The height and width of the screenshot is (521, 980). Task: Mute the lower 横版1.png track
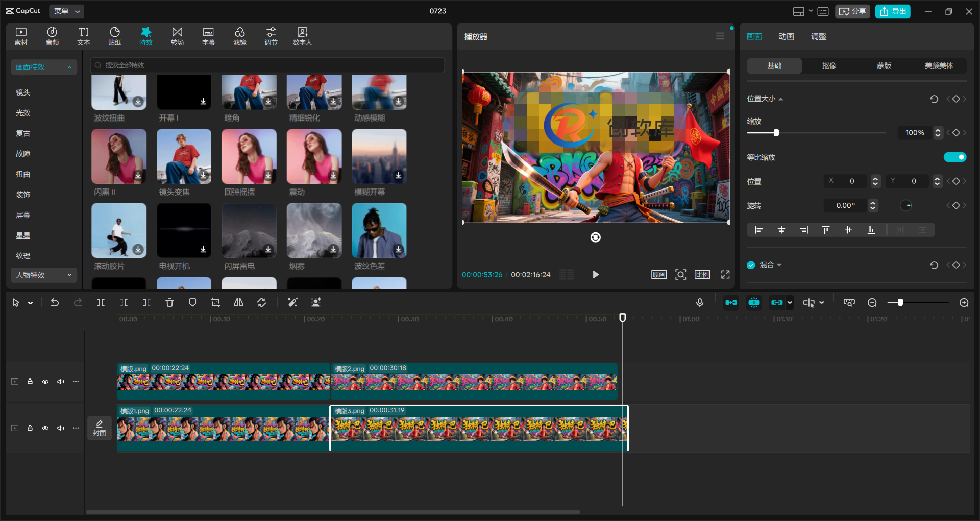pyautogui.click(x=60, y=428)
